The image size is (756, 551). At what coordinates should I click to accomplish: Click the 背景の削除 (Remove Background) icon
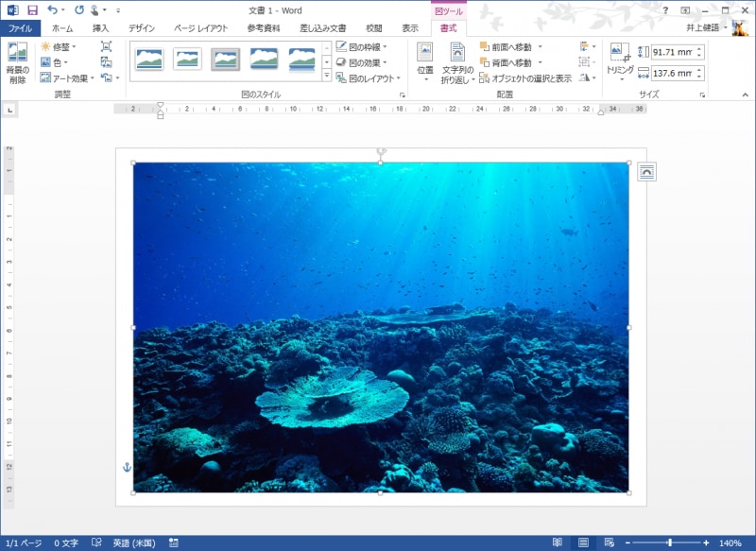pos(17,53)
